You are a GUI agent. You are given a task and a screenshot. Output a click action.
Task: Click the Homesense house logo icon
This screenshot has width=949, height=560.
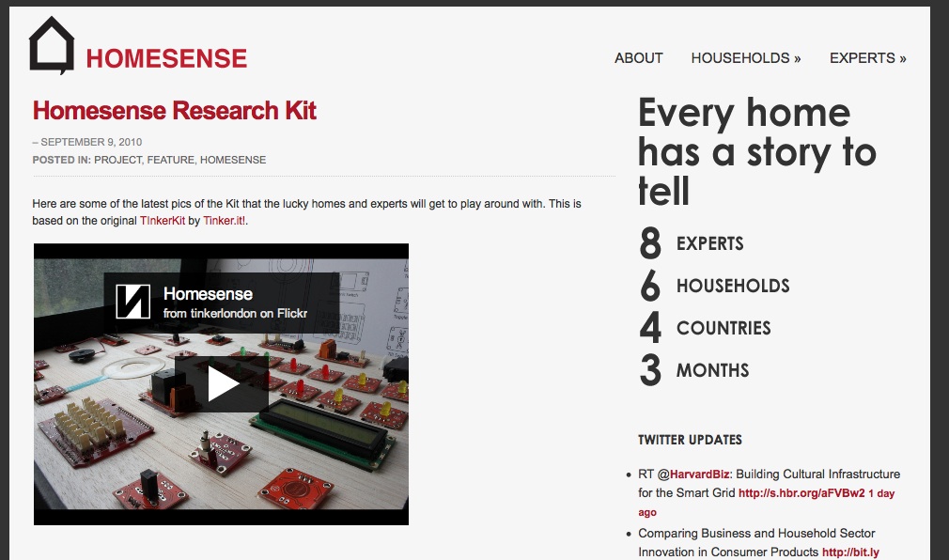tap(51, 45)
